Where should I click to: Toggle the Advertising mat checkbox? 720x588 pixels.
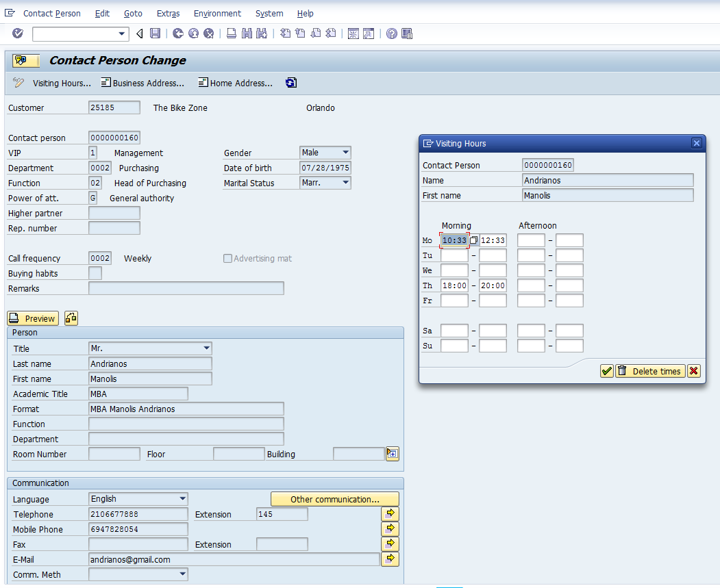(227, 258)
